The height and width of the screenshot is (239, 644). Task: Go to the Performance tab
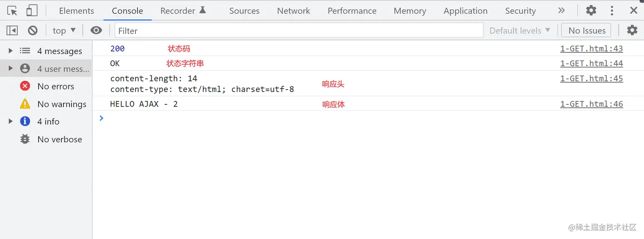[352, 11]
